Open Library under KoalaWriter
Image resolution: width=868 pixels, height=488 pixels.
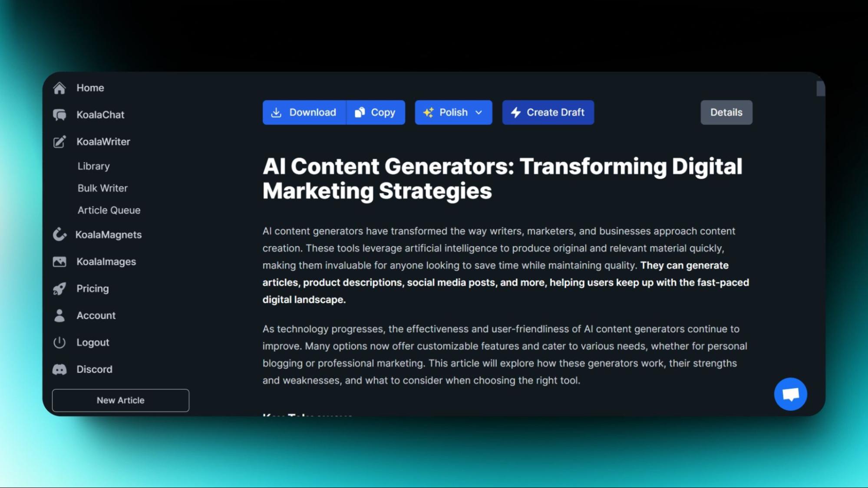93,166
